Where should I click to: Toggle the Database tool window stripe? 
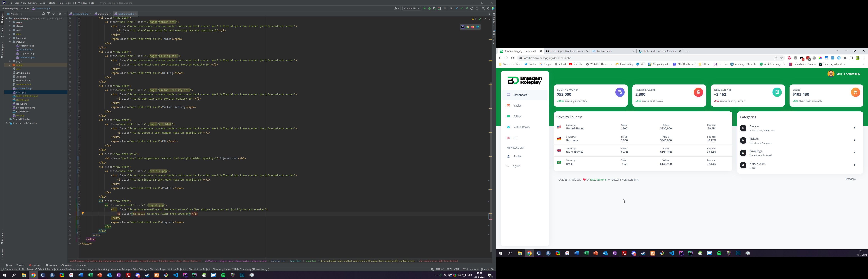coord(494,20)
